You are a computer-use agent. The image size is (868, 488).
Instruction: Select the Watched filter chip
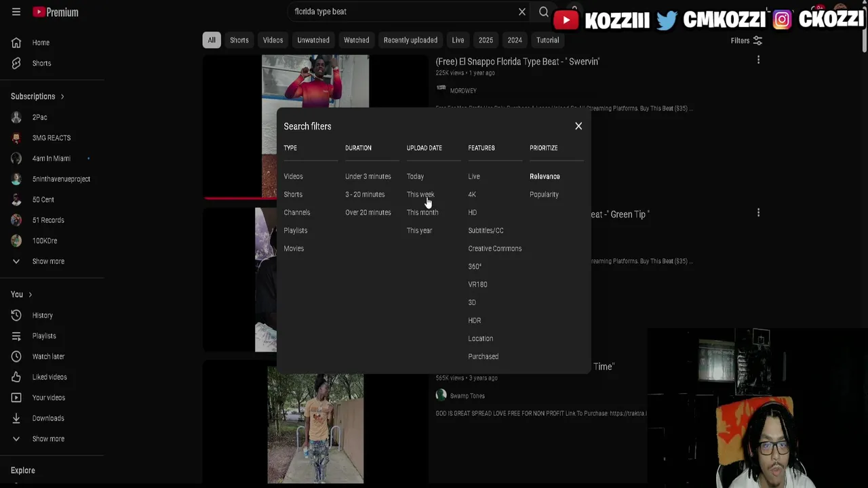tap(357, 40)
